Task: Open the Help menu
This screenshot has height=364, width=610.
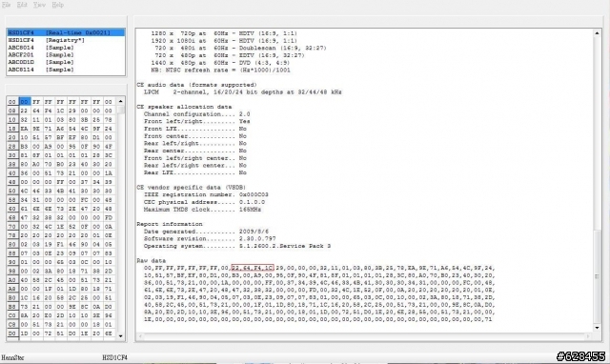Action: pyautogui.click(x=57, y=5)
